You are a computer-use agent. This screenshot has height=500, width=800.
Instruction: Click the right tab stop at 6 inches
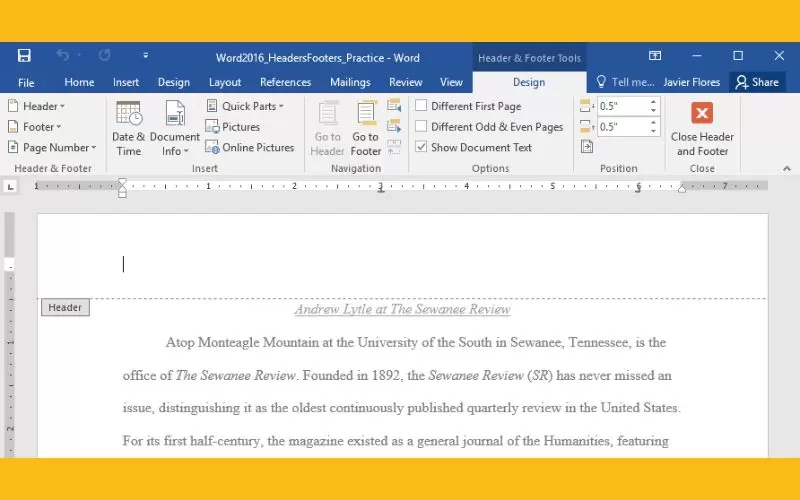638,190
